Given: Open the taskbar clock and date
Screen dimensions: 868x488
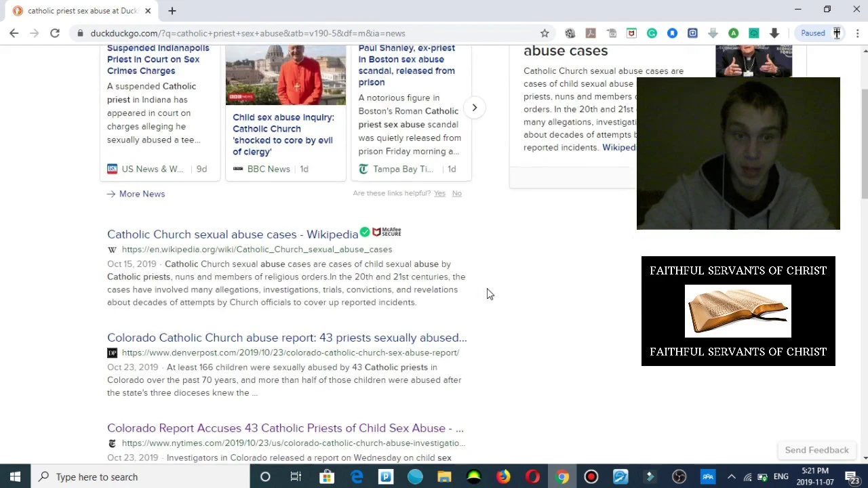Looking at the screenshot, I should pos(814,476).
